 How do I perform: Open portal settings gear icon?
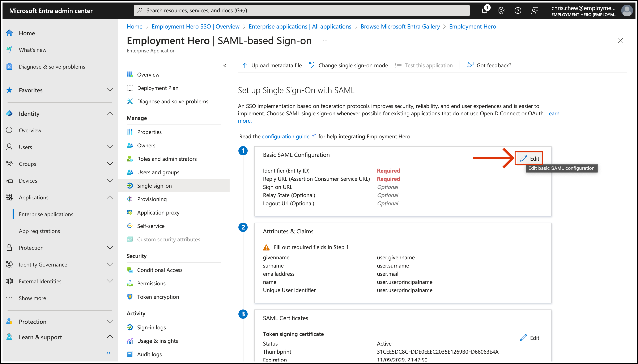(x=501, y=10)
